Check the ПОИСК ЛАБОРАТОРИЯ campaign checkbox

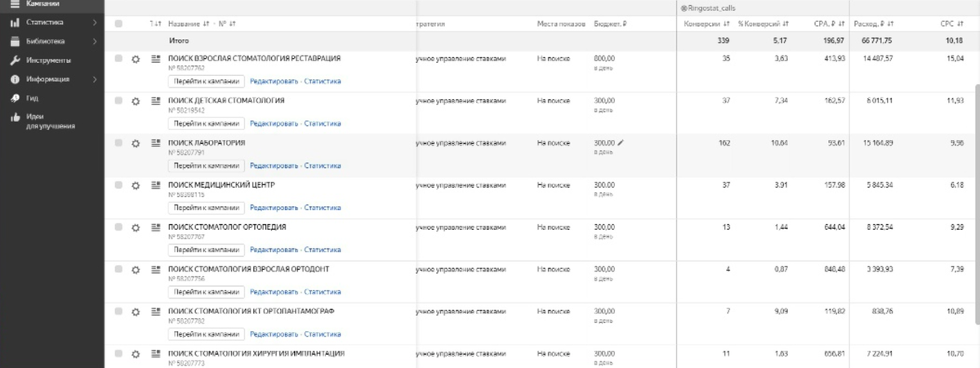click(x=118, y=143)
